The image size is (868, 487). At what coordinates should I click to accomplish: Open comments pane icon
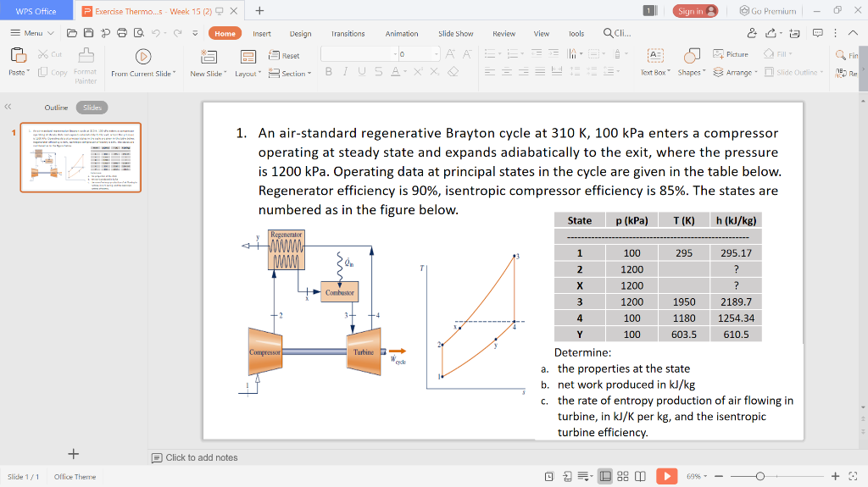[818, 33]
